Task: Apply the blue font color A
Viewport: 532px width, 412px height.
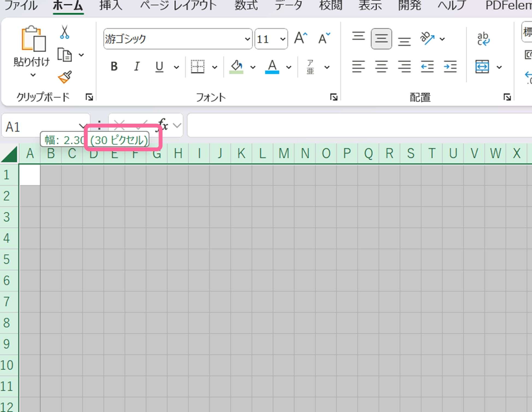Action: (x=272, y=67)
